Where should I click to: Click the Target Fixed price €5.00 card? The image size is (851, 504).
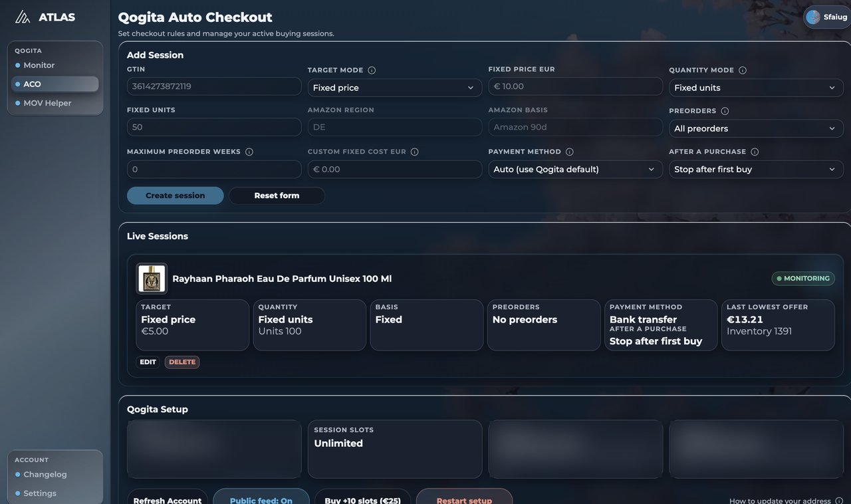(x=193, y=325)
